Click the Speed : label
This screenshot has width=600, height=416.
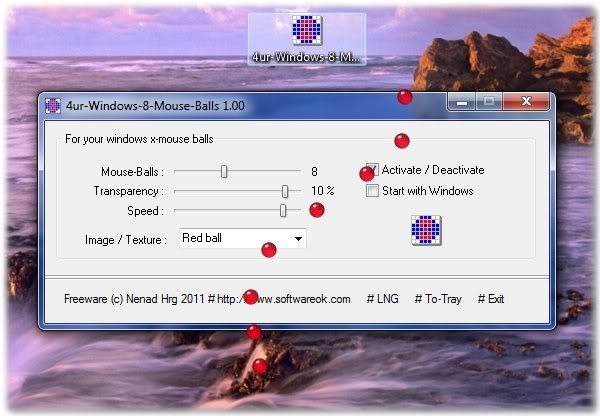pyautogui.click(x=145, y=211)
